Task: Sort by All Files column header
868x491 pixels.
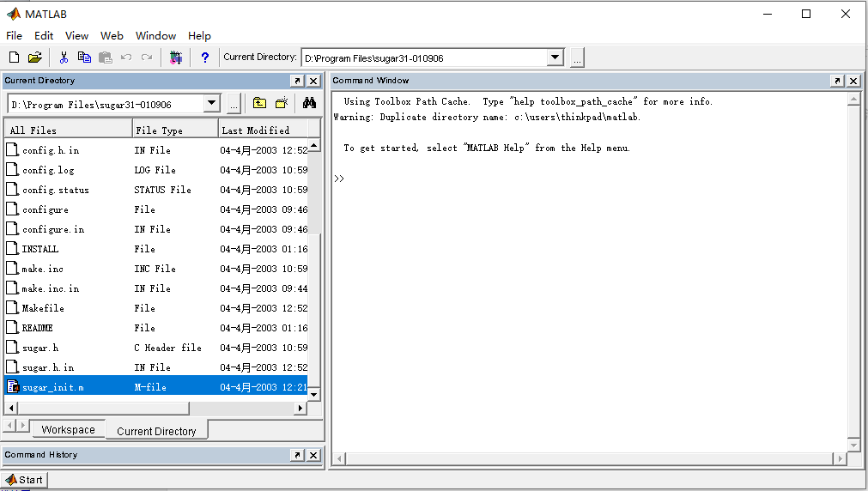Action: click(x=69, y=130)
